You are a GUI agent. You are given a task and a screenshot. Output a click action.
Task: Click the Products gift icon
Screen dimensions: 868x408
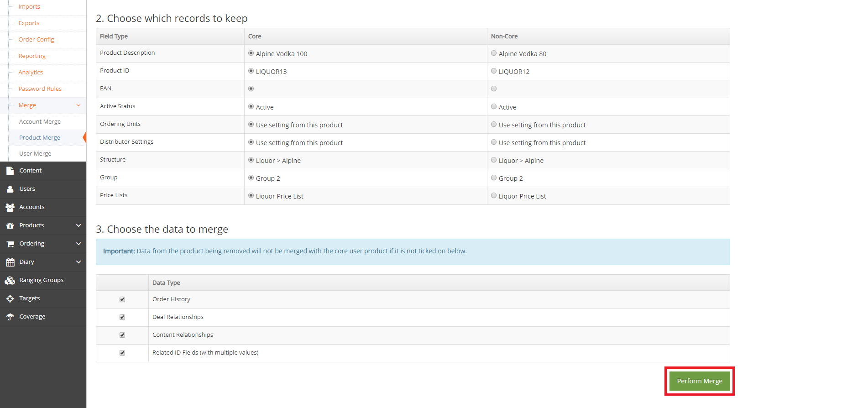[x=10, y=225]
